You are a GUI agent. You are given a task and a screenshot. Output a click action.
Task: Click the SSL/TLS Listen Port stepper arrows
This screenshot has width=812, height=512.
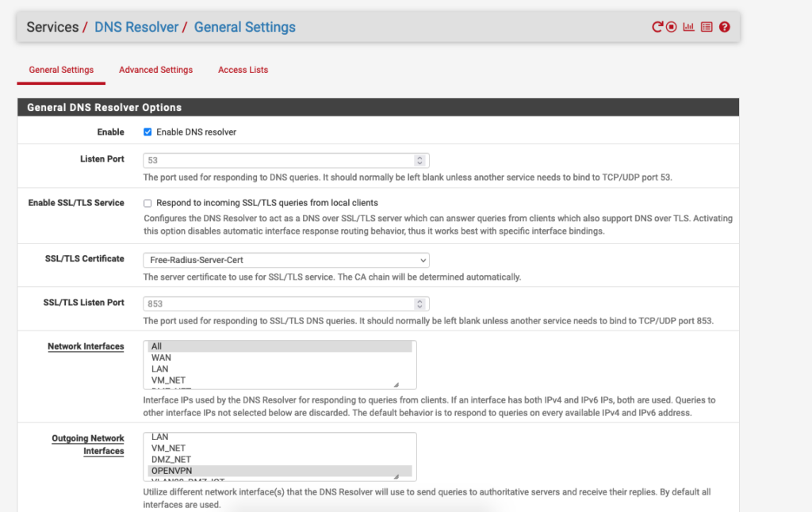tap(419, 304)
